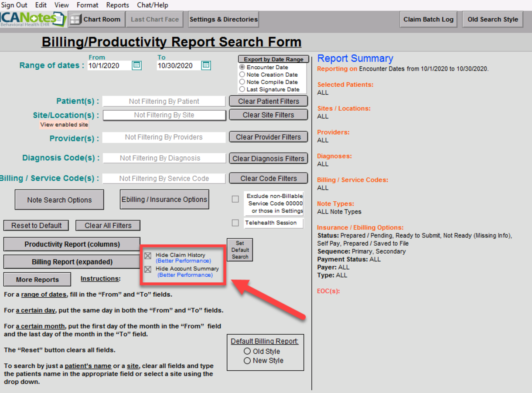The height and width of the screenshot is (393, 532).
Task: Open the Patient(s) filter field
Action: click(x=164, y=101)
